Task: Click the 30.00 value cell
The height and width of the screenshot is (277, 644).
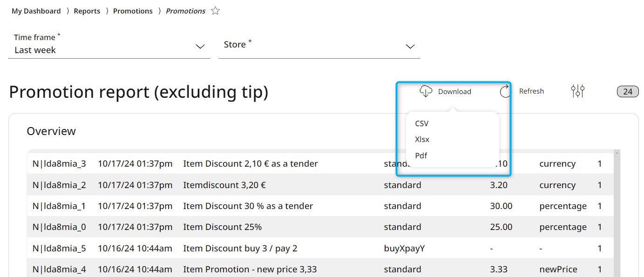Action: (501, 206)
